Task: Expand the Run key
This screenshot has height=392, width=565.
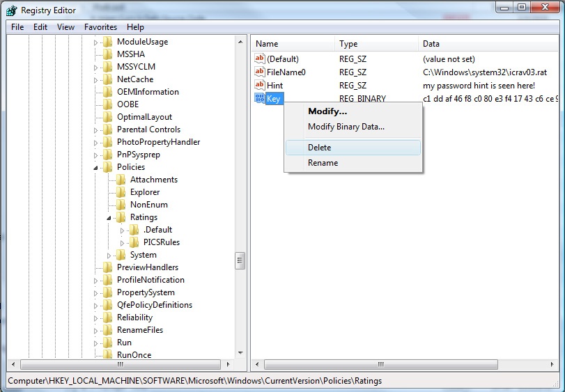Action: pyautogui.click(x=95, y=343)
